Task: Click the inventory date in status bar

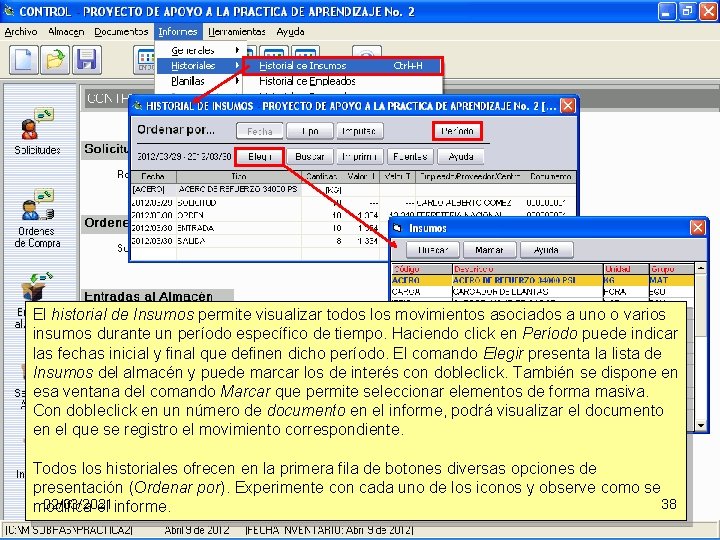Action: pyautogui.click(x=329, y=530)
